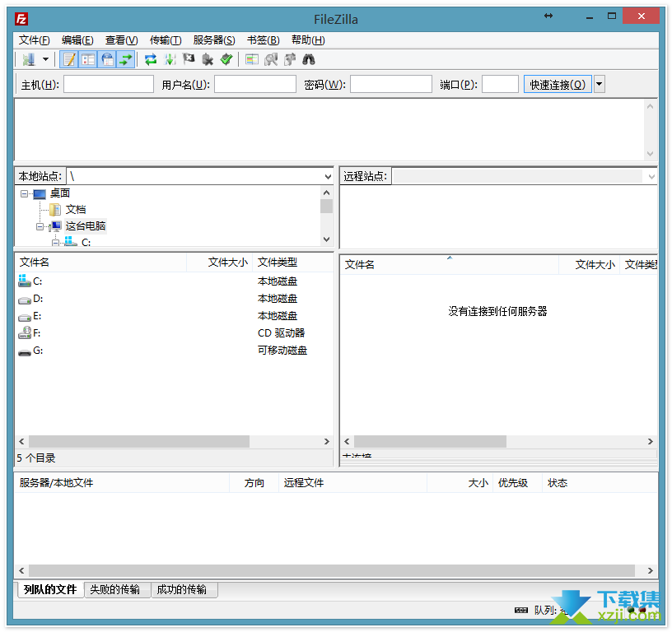Image resolution: width=672 pixels, height=632 pixels.
Task: Sort remote files by 文件名 column
Action: [450, 265]
